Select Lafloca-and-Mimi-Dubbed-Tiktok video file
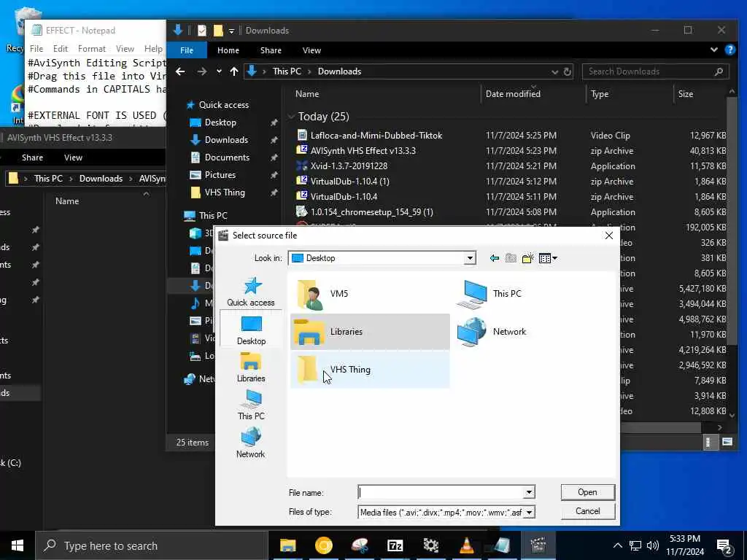This screenshot has height=560, width=747. pos(376,135)
